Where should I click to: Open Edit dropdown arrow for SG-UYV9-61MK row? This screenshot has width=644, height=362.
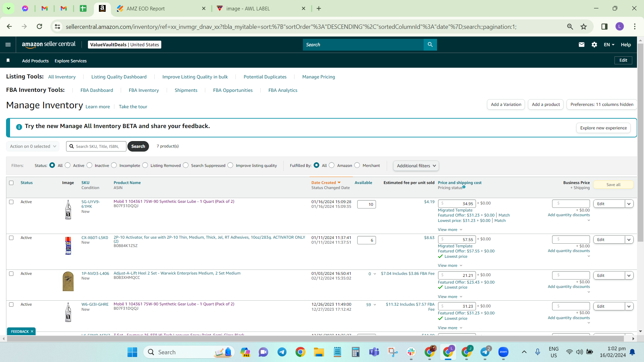point(629,204)
